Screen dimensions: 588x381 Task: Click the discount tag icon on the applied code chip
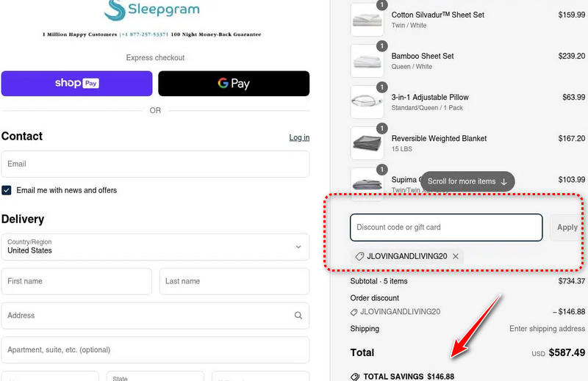point(359,256)
